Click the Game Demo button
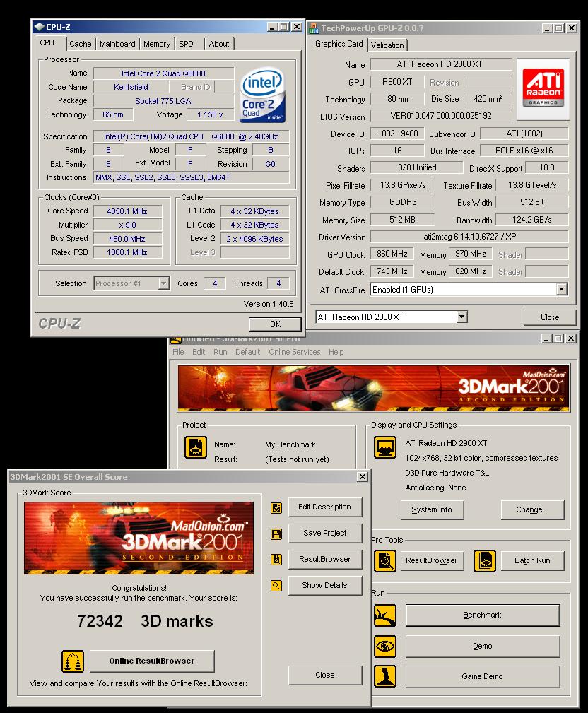This screenshot has height=713, width=588. click(483, 677)
